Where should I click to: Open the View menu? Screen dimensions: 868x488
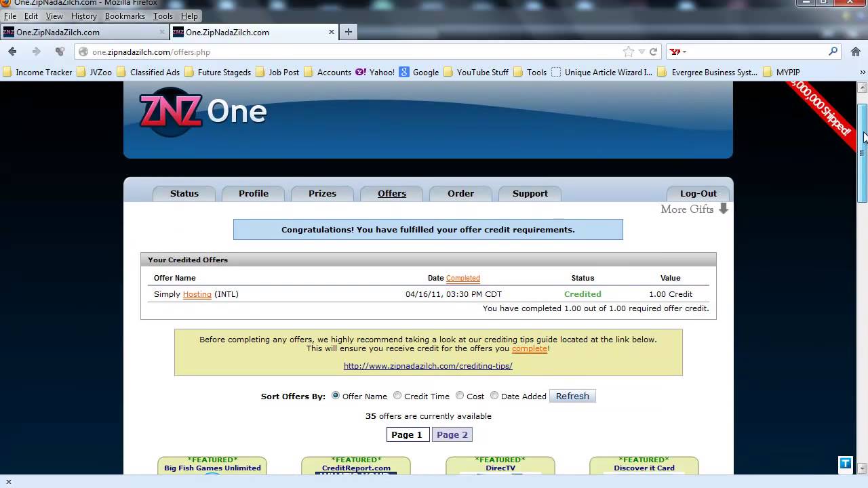(x=54, y=16)
